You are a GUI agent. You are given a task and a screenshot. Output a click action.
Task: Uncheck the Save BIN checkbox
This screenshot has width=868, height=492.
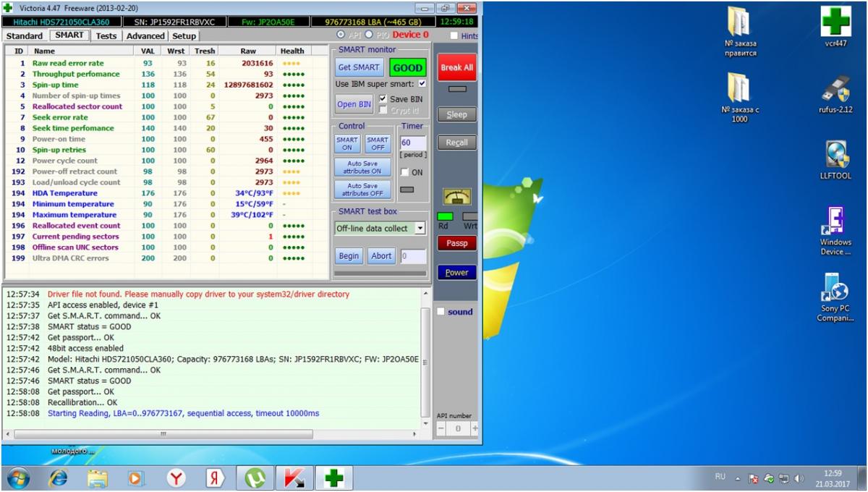pos(383,98)
